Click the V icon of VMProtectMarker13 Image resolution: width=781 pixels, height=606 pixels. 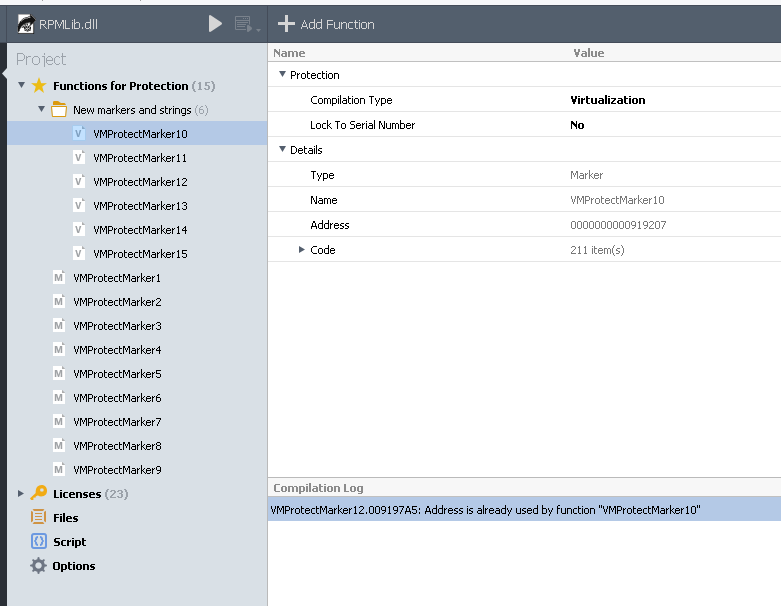pos(79,205)
